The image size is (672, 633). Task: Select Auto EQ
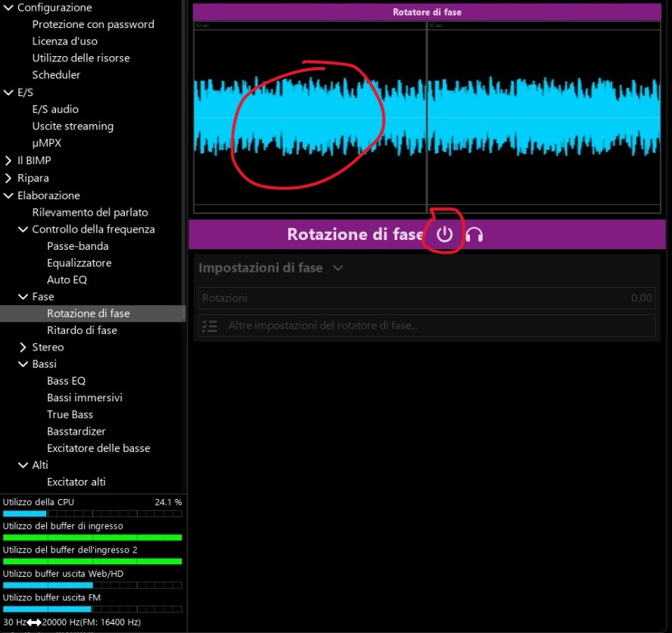67,279
